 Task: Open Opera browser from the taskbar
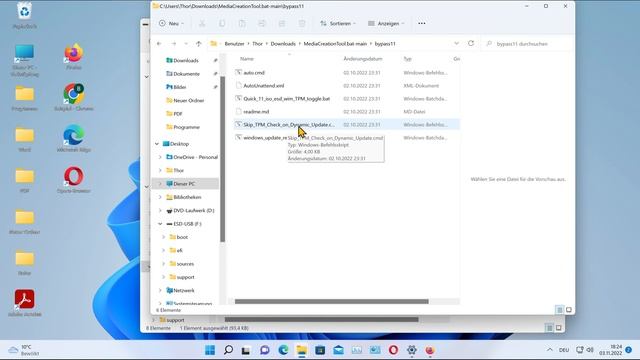pyautogui.click(x=393, y=350)
